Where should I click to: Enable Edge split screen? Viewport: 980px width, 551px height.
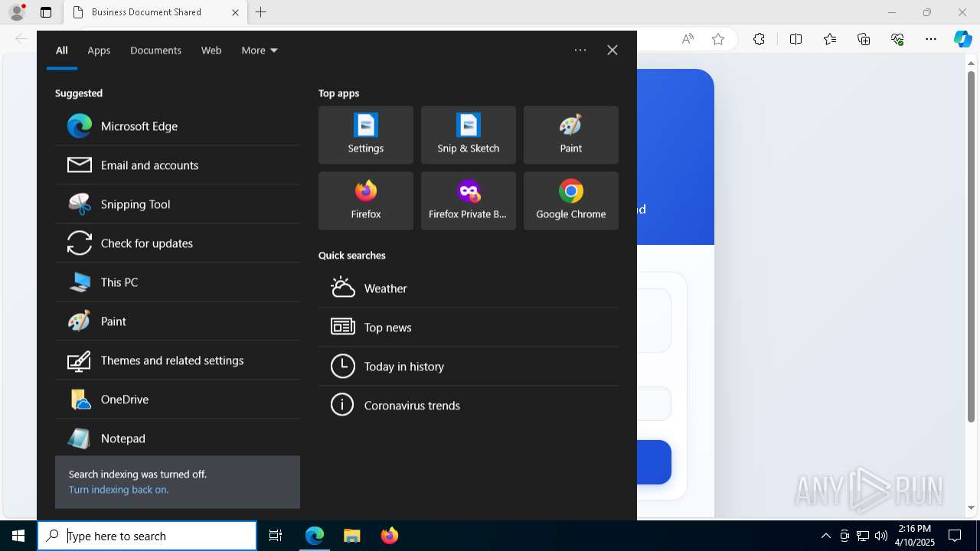click(x=795, y=39)
